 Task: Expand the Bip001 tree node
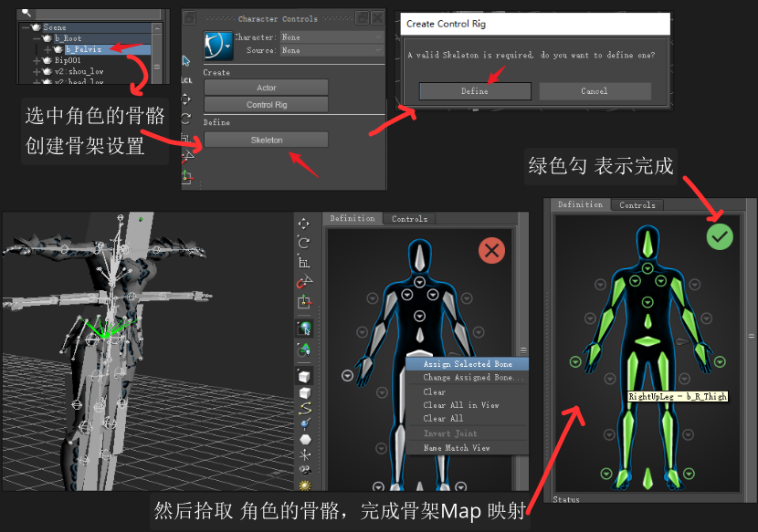point(37,61)
